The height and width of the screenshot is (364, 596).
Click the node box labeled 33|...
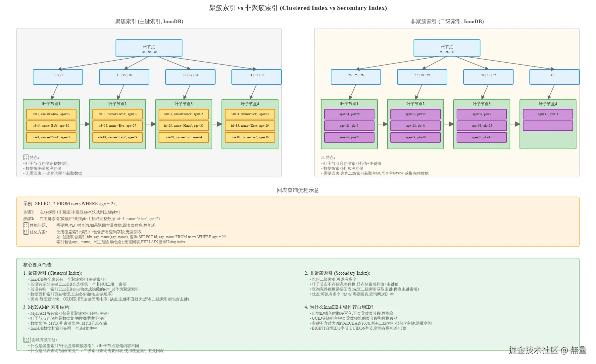[x=554, y=77]
